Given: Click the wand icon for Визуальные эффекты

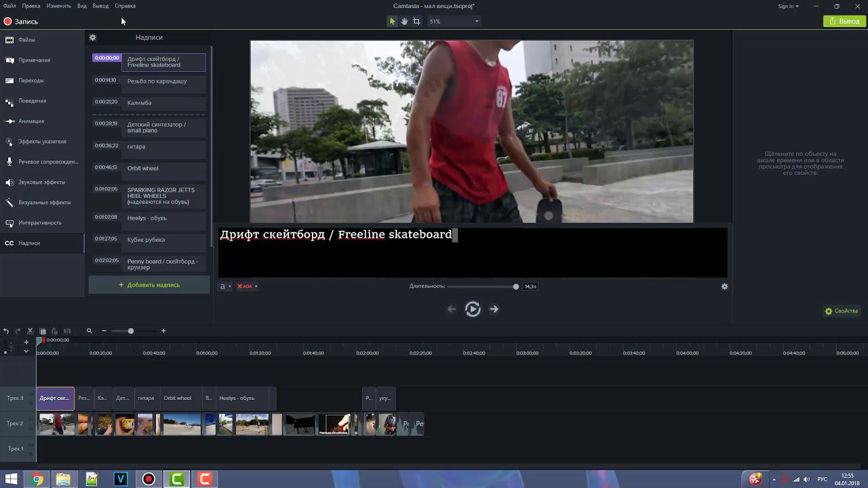Looking at the screenshot, I should point(9,203).
